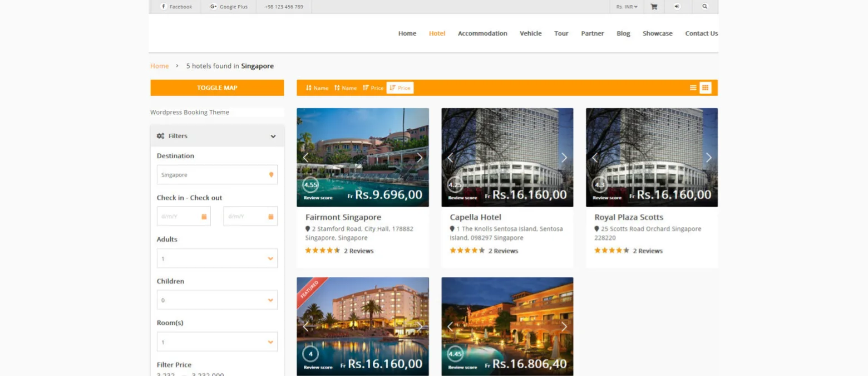The width and height of the screenshot is (868, 376).
Task: Open the Adults dropdown
Action: (x=217, y=258)
